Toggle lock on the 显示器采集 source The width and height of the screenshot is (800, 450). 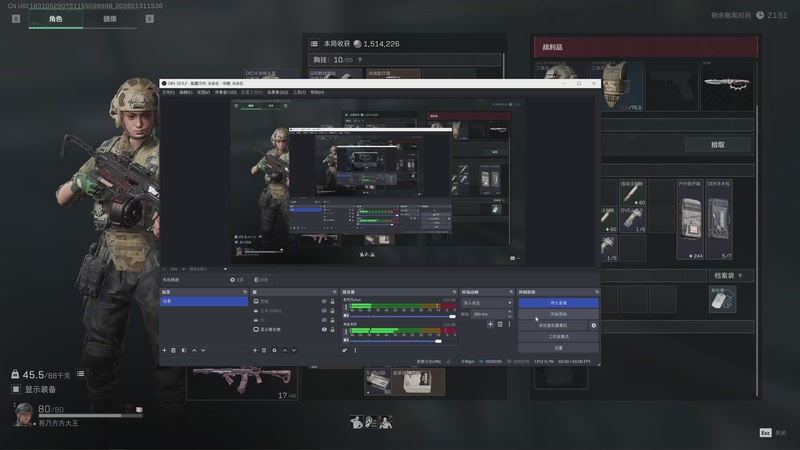click(333, 330)
